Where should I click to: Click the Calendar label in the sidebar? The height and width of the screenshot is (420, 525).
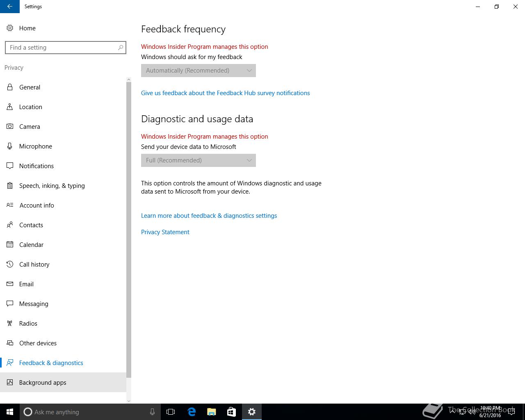pyautogui.click(x=31, y=245)
